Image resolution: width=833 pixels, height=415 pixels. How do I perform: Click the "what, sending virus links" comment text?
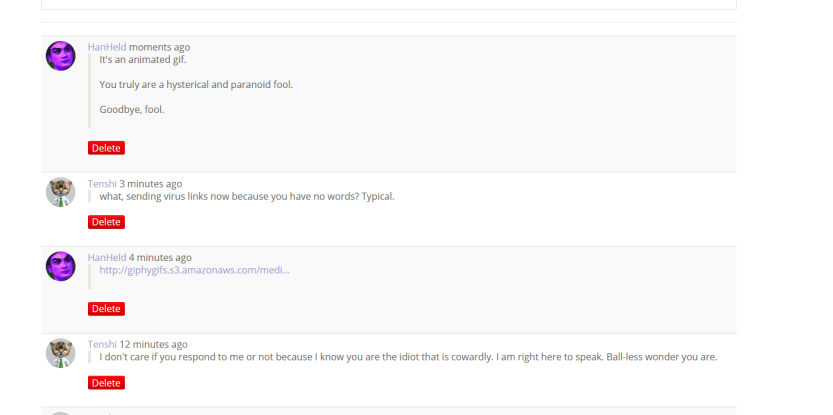tap(247, 196)
